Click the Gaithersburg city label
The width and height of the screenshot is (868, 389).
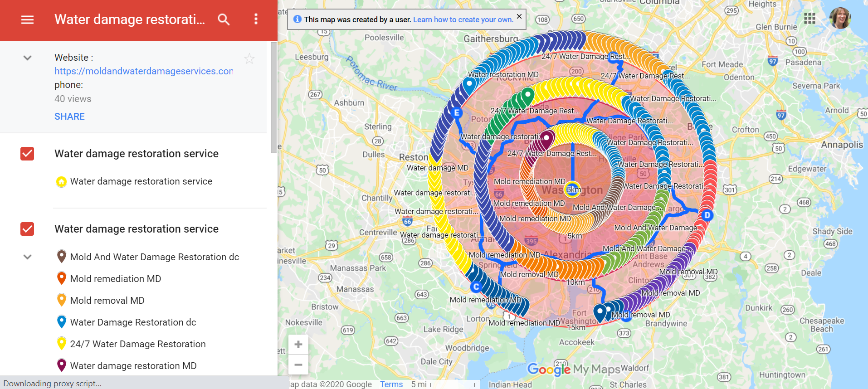point(491,39)
